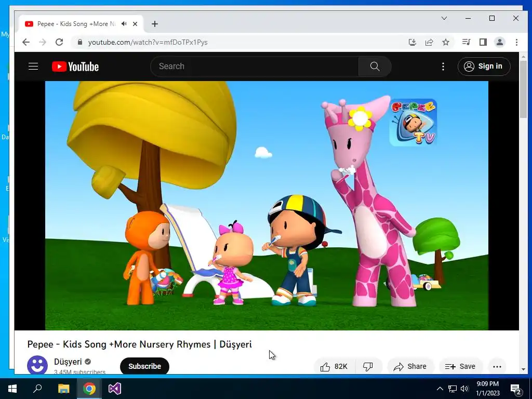Subscribe to Düşyeri channel
Image resolution: width=532 pixels, height=399 pixels.
144,366
